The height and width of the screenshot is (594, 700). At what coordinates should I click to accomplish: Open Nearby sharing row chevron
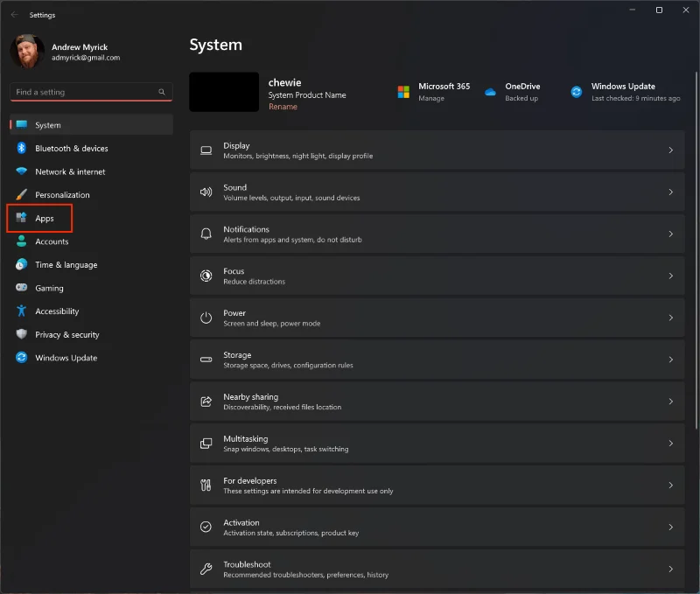click(x=670, y=402)
